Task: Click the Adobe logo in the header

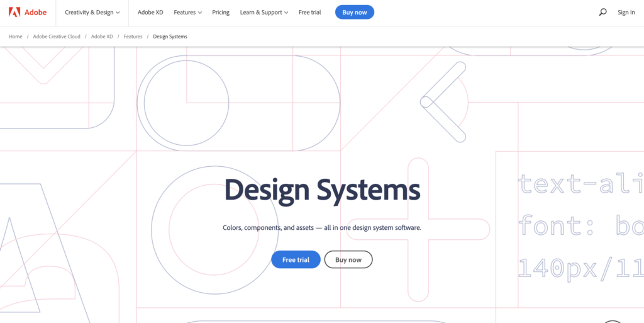Action: pos(23,12)
